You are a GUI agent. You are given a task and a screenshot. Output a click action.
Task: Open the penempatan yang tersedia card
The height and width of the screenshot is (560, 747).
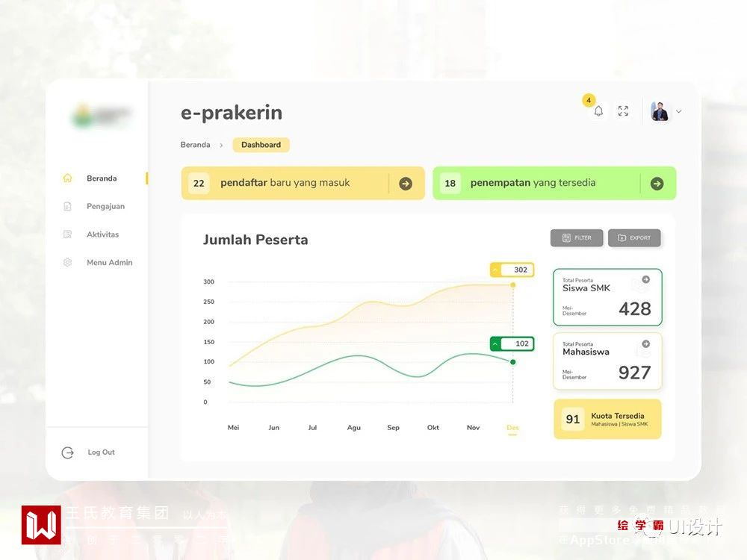[554, 184]
